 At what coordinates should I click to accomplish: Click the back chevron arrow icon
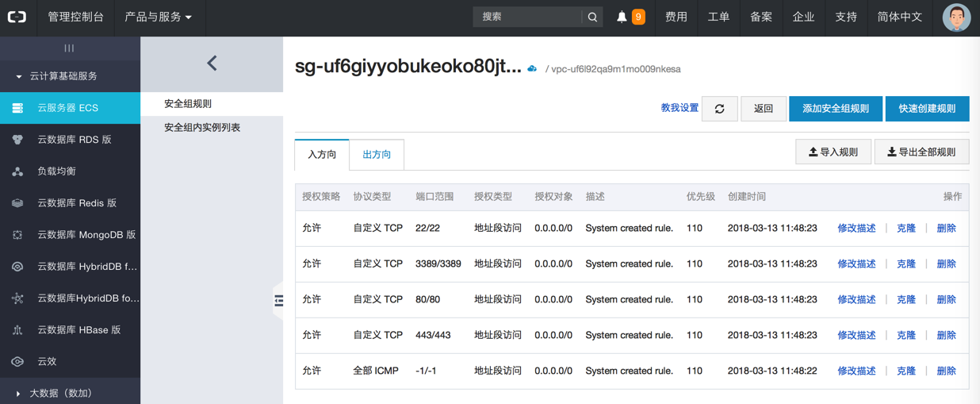tap(212, 63)
